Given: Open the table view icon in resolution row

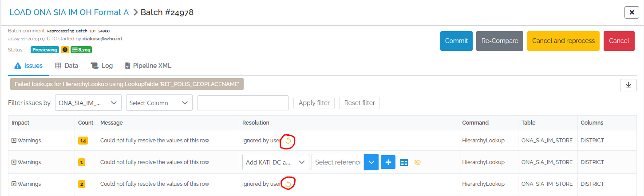Looking at the screenshot, I should click(x=404, y=162).
